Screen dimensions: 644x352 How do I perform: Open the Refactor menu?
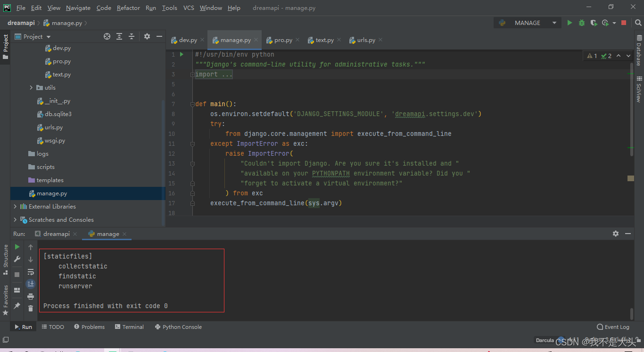pos(128,8)
